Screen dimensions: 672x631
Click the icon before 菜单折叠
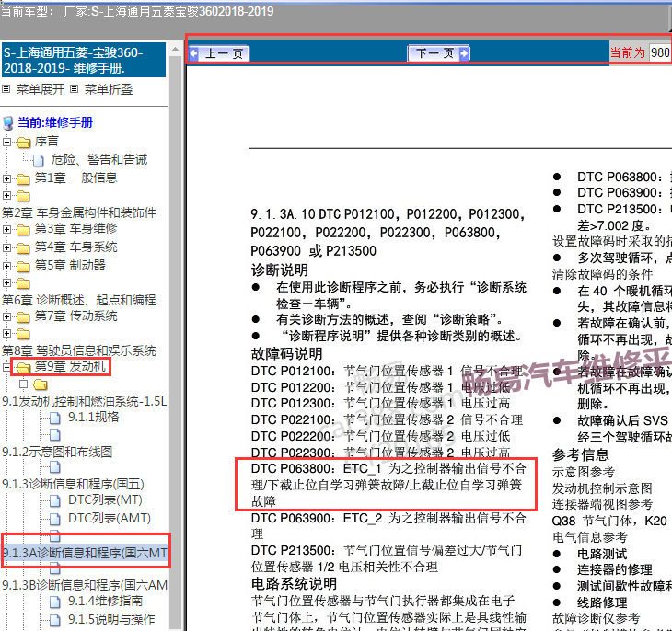pos(75,89)
